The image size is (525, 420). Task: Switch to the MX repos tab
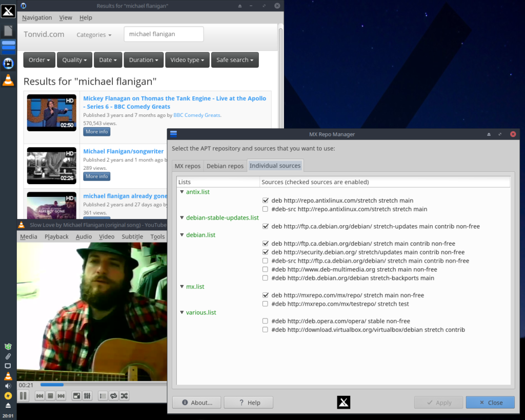tap(188, 166)
